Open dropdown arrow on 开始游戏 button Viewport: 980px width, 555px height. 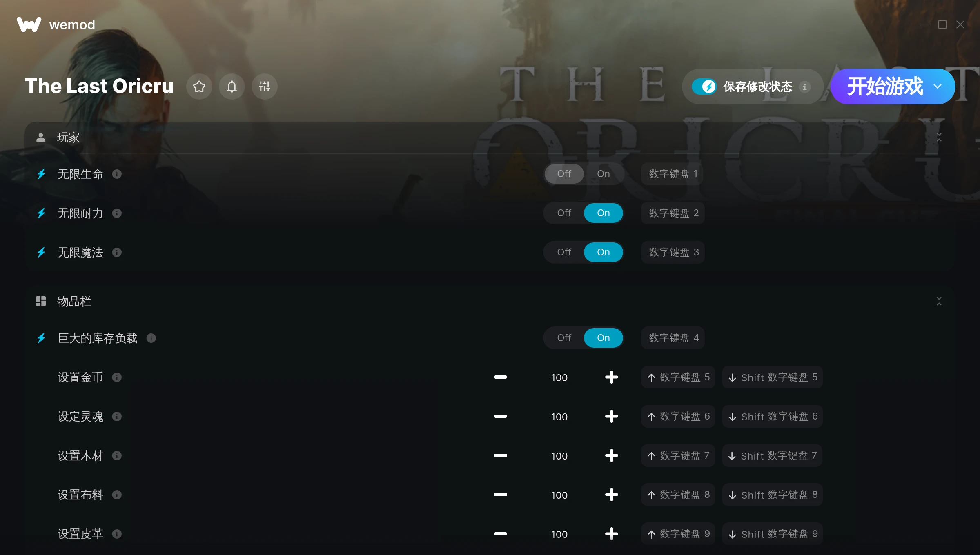coord(938,87)
